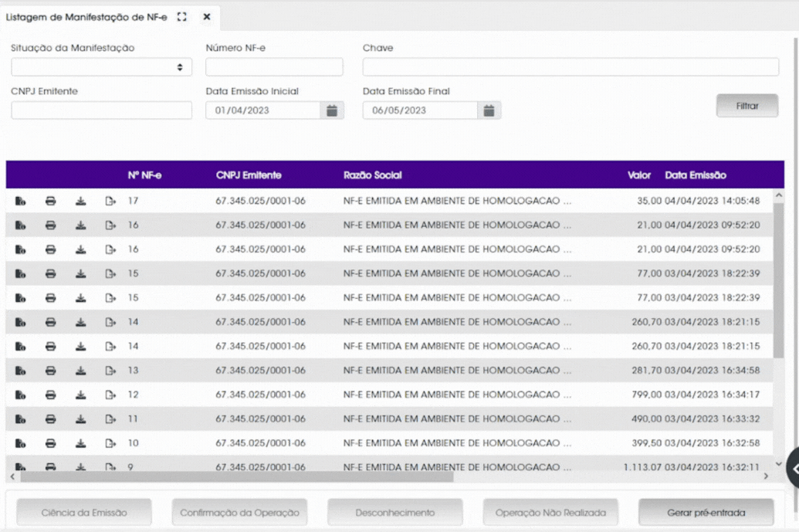Click the Data Emissão Final date field

click(420, 110)
